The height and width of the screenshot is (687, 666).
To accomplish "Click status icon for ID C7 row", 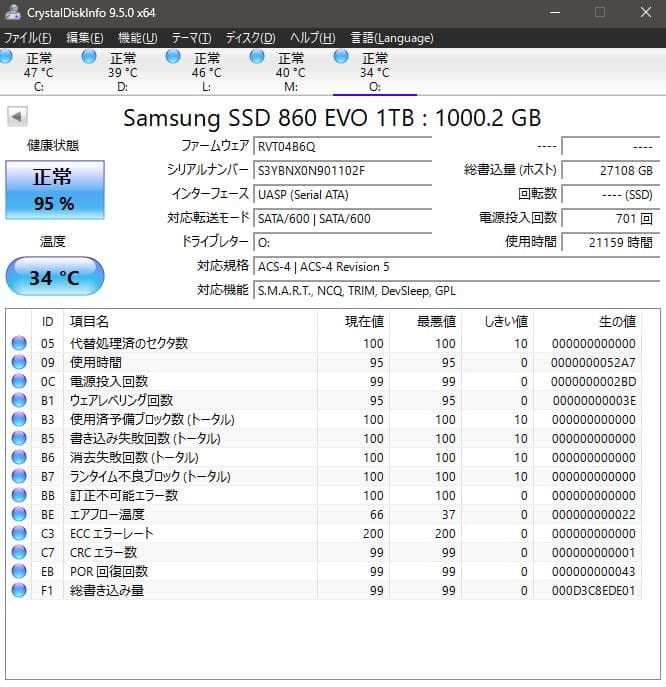I will (x=19, y=552).
